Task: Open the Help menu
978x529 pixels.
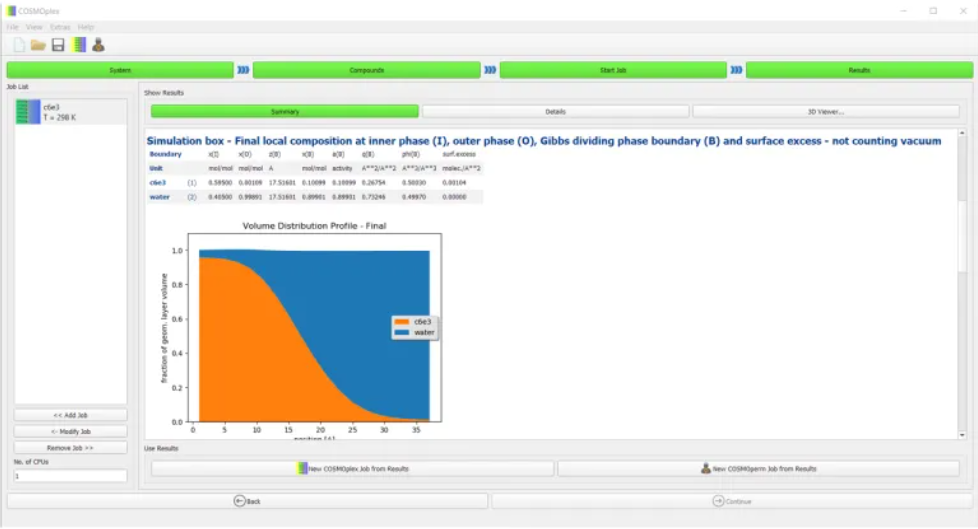Action: click(x=86, y=27)
